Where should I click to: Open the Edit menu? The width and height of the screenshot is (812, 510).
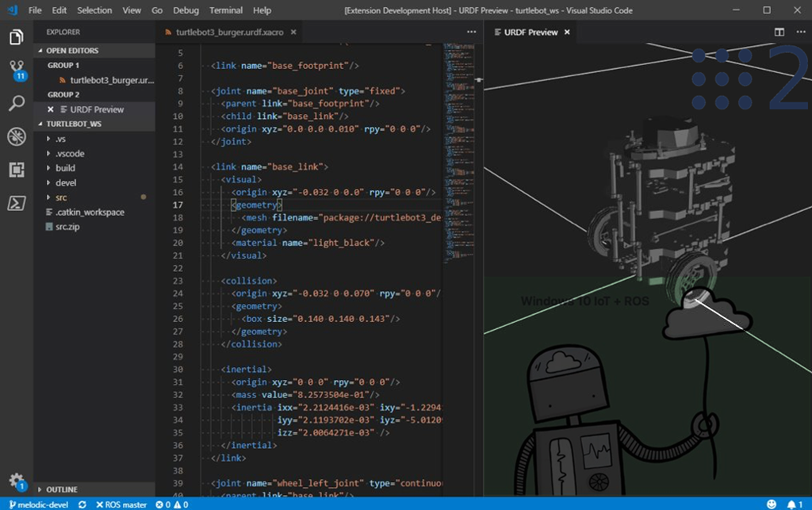[x=59, y=10]
